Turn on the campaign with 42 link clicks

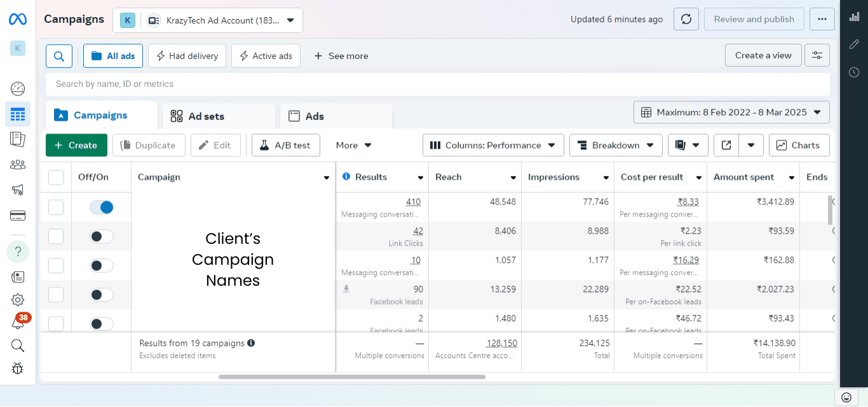tap(102, 236)
